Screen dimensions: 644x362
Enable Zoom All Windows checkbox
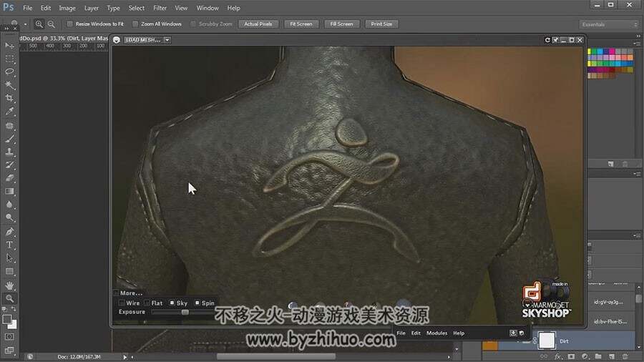click(x=135, y=24)
